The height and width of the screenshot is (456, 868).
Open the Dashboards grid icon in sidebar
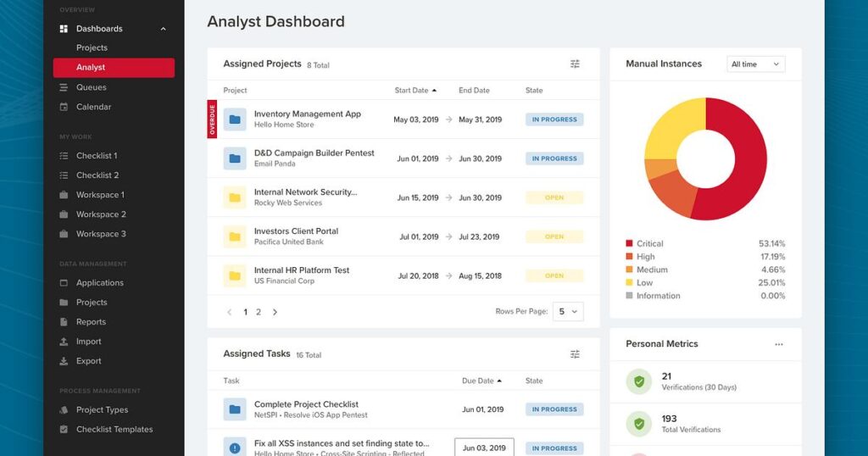point(64,29)
